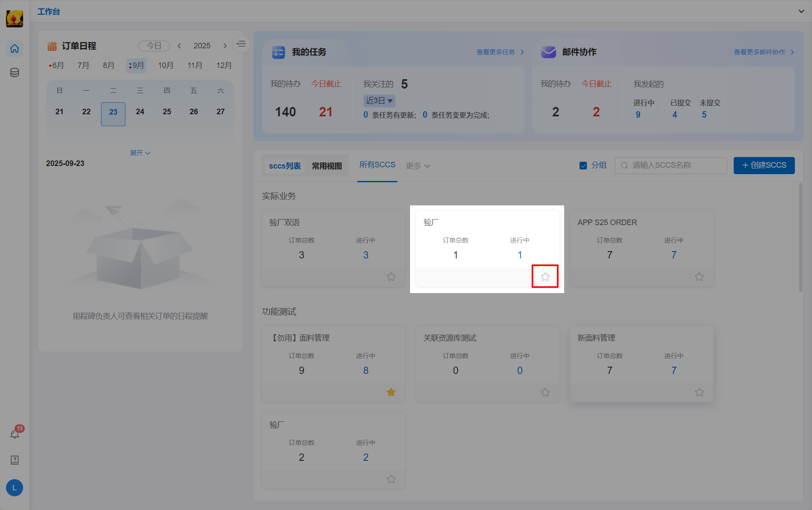This screenshot has height=510, width=812.
Task: Favorite the APP S25 ORDER card
Action: coord(699,277)
